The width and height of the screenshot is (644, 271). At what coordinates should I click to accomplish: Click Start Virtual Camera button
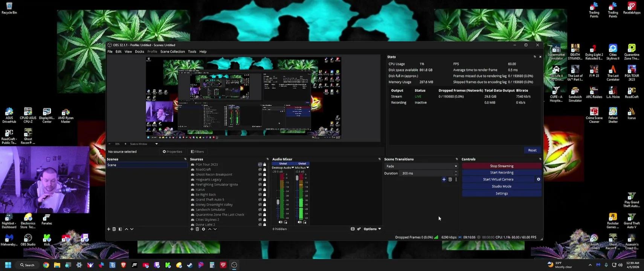coord(498,180)
